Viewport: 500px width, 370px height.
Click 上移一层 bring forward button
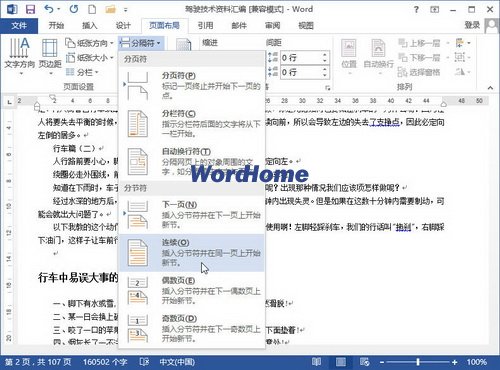point(419,43)
